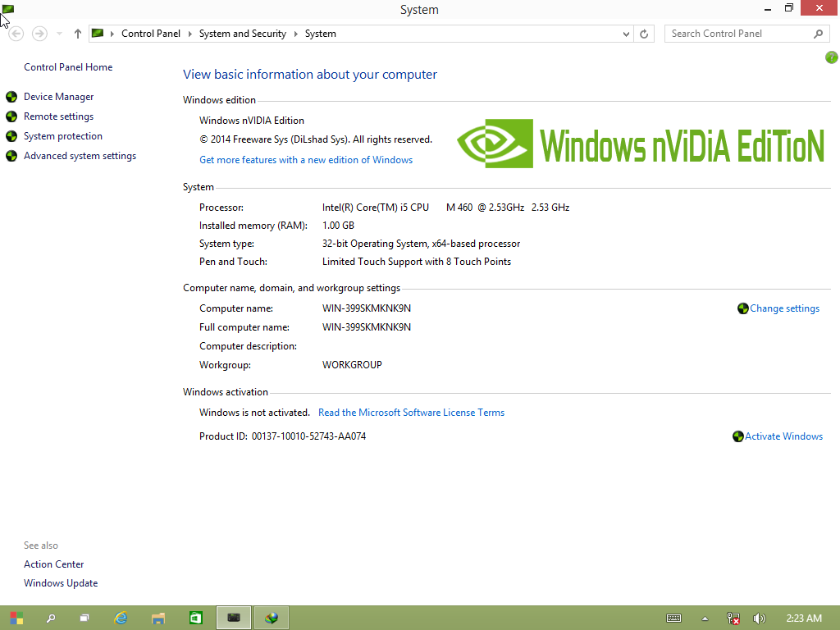Click the title bar System window icon
Screen dimensions: 840x630
[8, 9]
